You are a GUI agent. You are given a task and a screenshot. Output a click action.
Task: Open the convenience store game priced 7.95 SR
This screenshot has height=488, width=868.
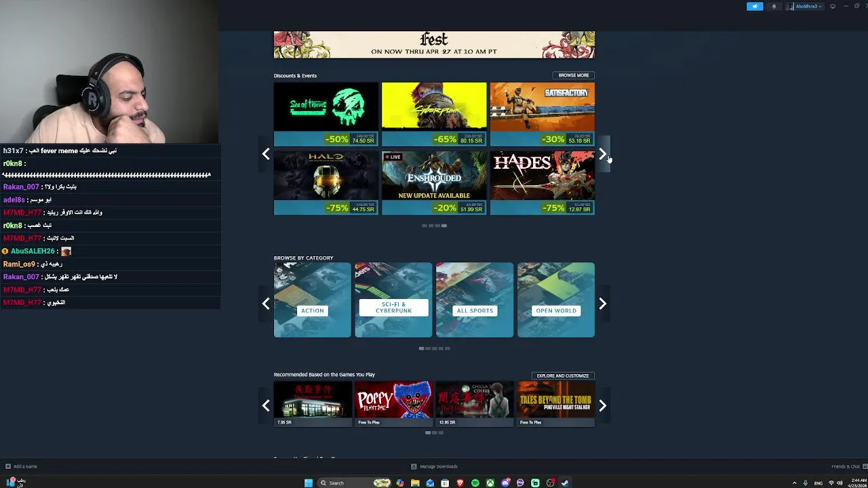pyautogui.click(x=313, y=404)
